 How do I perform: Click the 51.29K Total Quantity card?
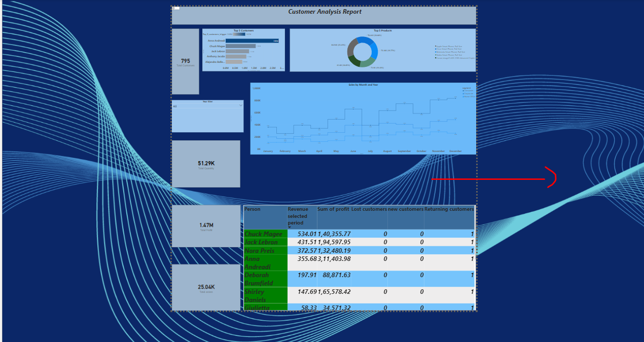coord(206,164)
